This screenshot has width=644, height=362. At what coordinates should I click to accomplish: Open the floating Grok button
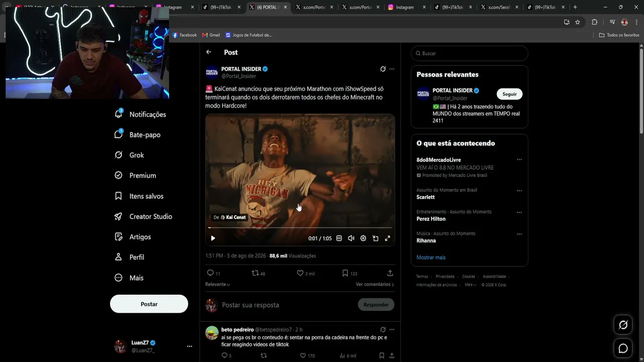pyautogui.click(x=623, y=325)
